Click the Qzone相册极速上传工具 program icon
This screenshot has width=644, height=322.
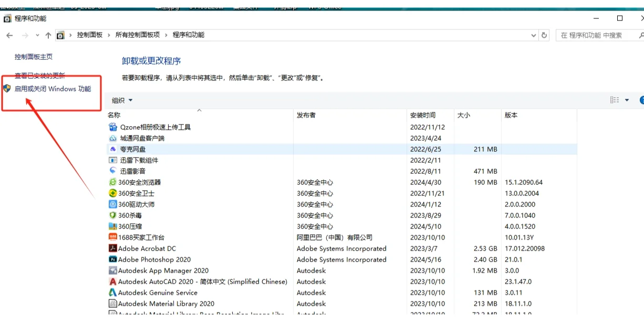tap(113, 127)
